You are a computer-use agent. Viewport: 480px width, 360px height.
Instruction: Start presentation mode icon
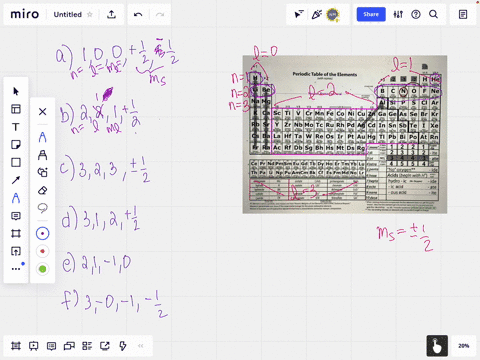coord(33,346)
